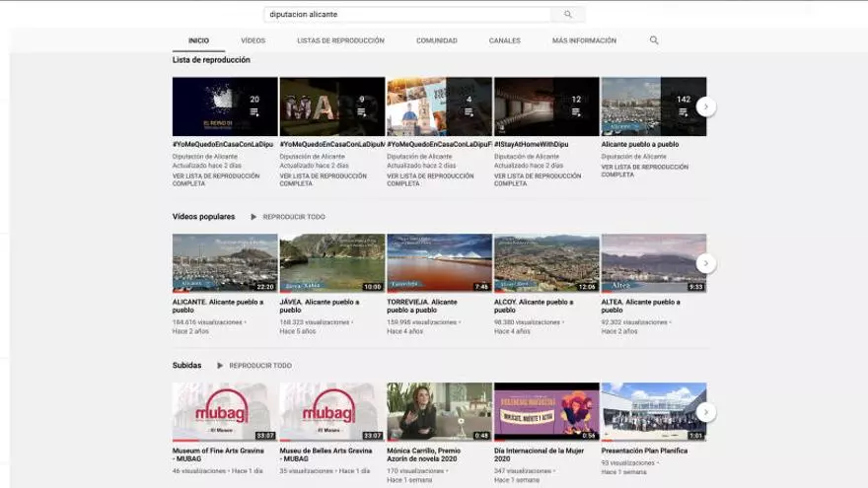Viewport: 868px width, 488px height.
Task: Open Mónica Carrillo Premio Azorín video thumbnail
Action: [439, 411]
